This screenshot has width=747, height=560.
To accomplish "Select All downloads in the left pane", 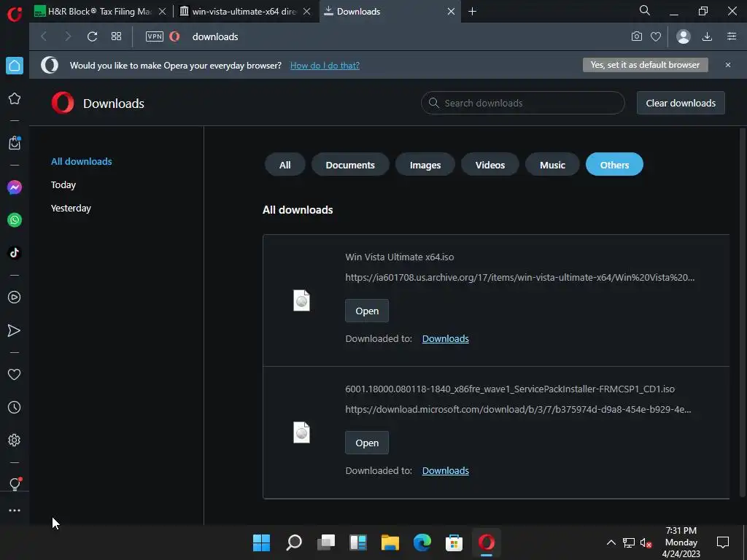I will (82, 161).
